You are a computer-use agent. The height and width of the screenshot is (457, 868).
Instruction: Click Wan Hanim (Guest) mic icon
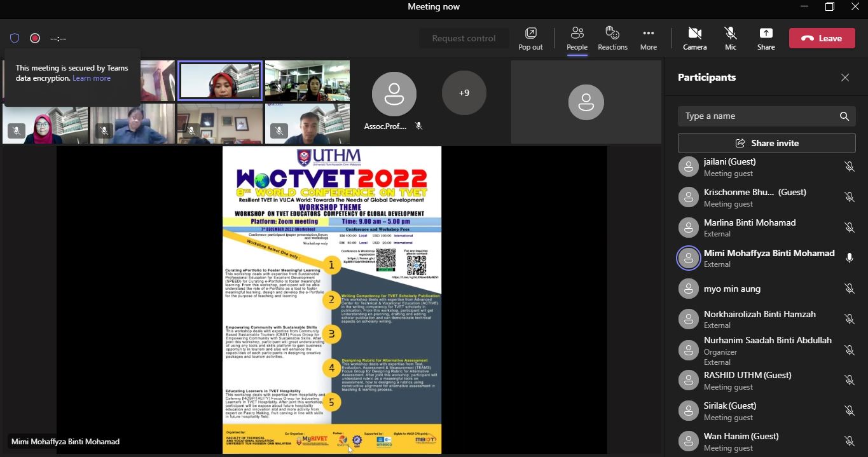[849, 441]
